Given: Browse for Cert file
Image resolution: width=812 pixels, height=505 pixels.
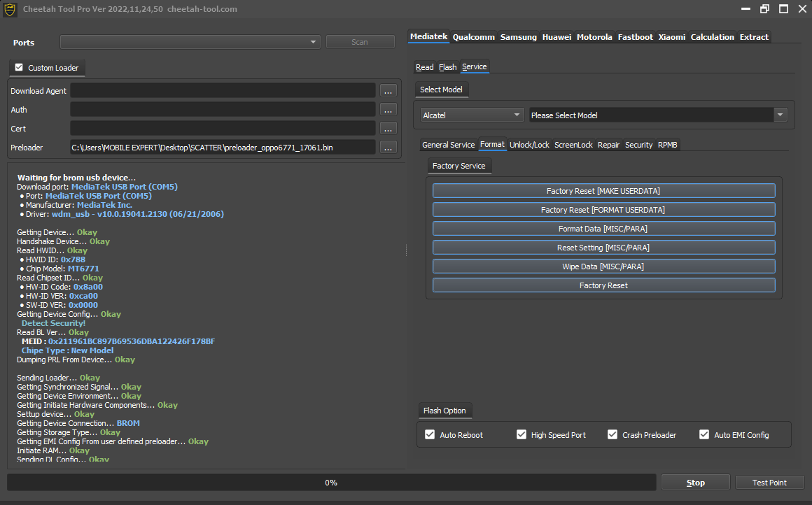Looking at the screenshot, I should point(388,129).
